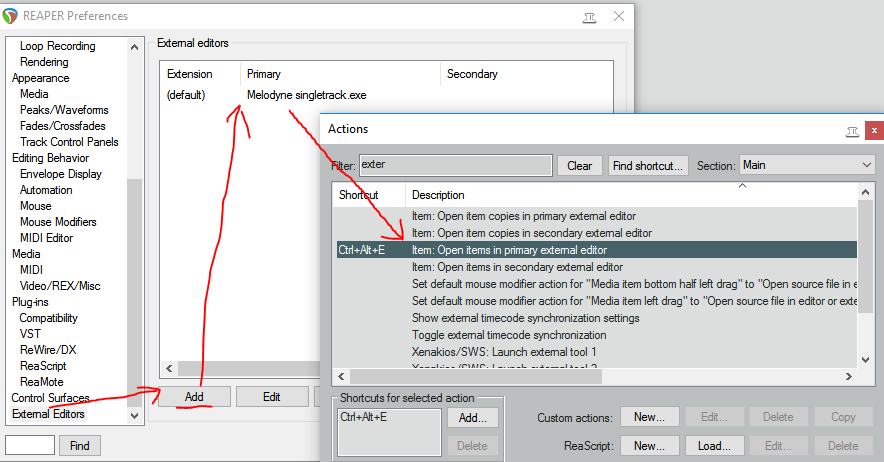Select Control Surfaces preferences
The width and height of the screenshot is (884, 462).
point(50,398)
